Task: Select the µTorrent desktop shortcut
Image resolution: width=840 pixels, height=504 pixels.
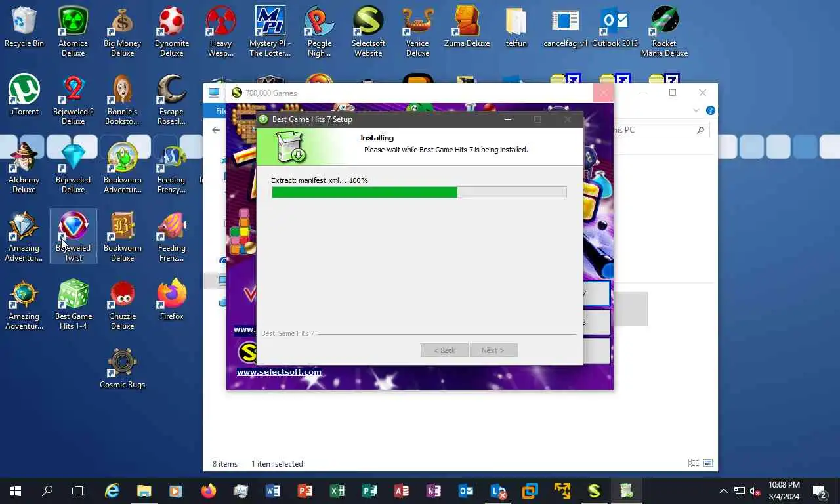Action: [24, 96]
